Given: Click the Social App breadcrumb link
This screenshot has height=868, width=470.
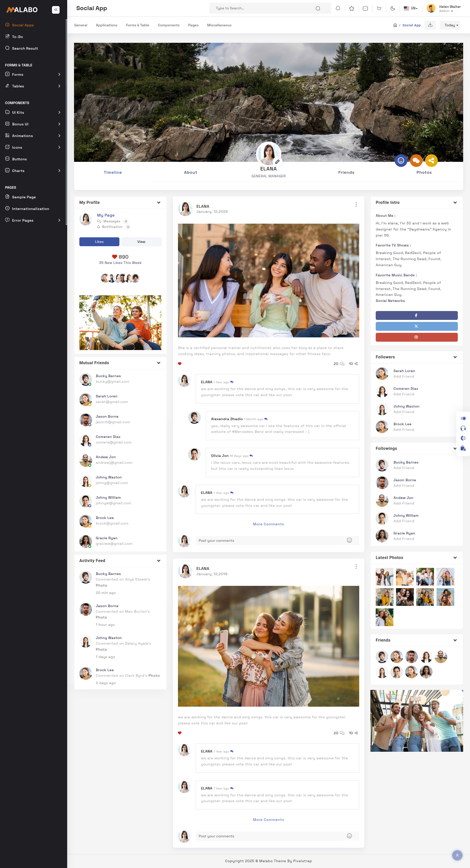Looking at the screenshot, I should (x=411, y=25).
